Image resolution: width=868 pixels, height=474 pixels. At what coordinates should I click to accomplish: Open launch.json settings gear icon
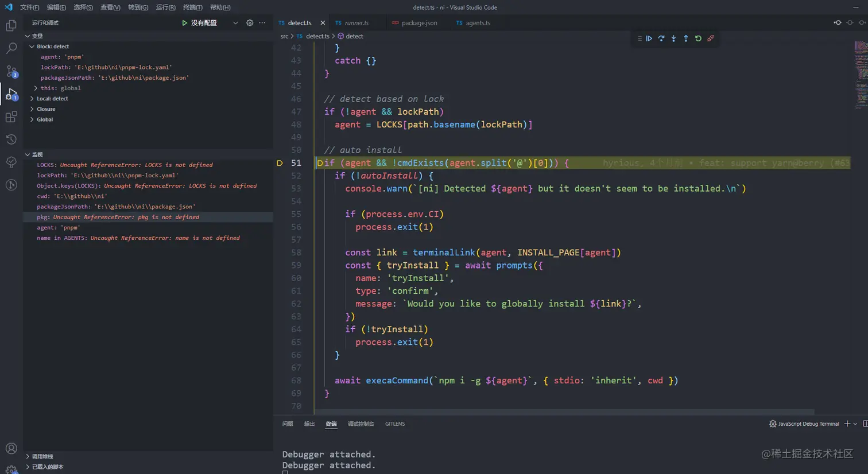click(250, 23)
